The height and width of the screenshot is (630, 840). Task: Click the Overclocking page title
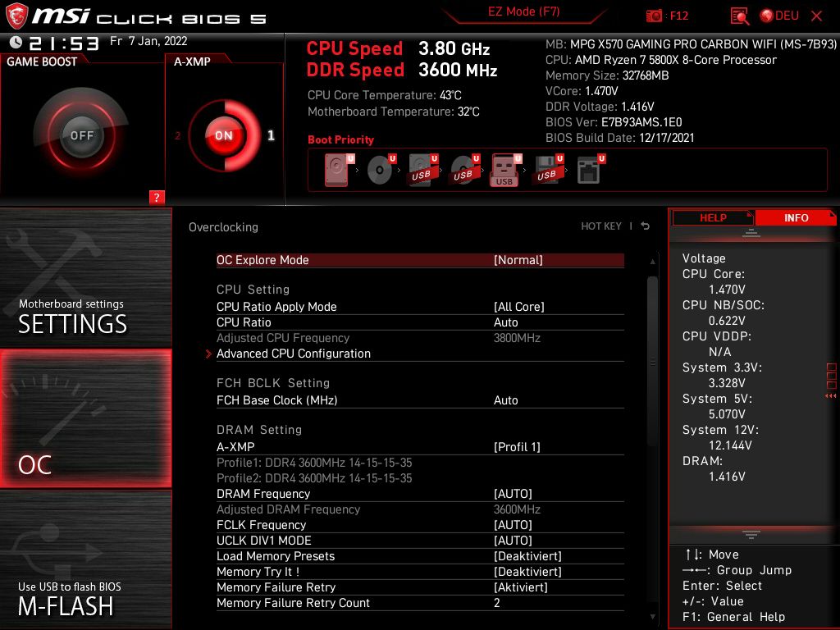point(223,227)
